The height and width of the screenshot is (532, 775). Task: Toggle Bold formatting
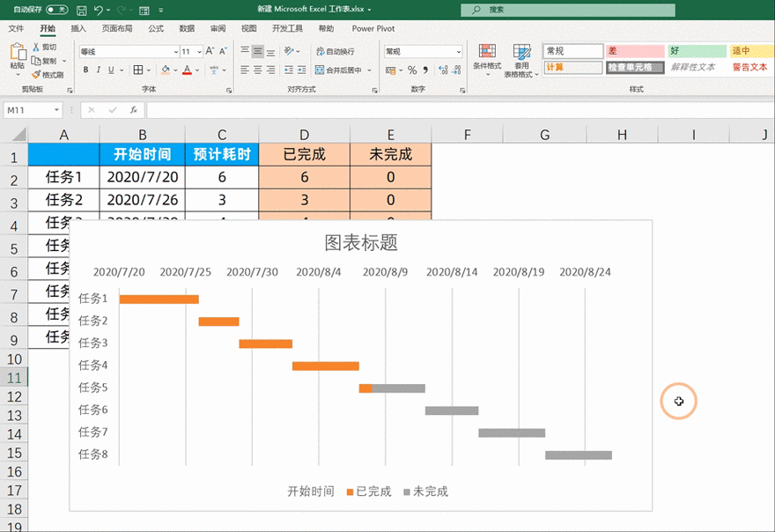85,70
